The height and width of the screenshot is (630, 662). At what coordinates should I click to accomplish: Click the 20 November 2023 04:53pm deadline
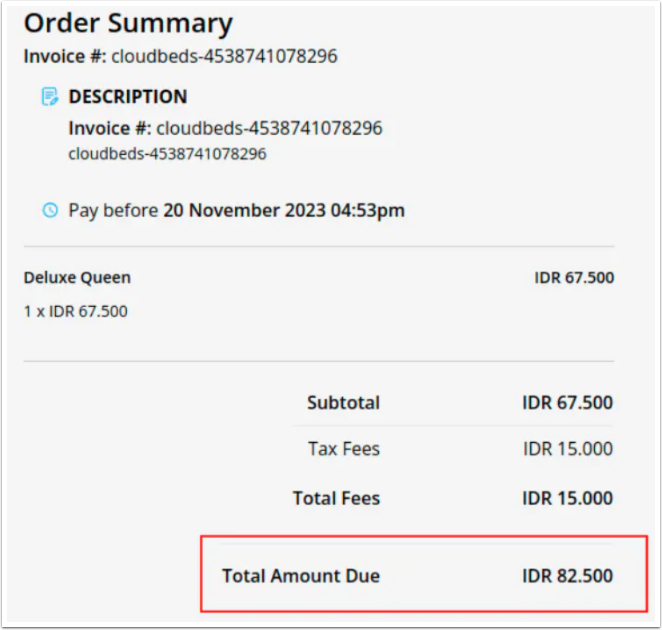(x=284, y=211)
